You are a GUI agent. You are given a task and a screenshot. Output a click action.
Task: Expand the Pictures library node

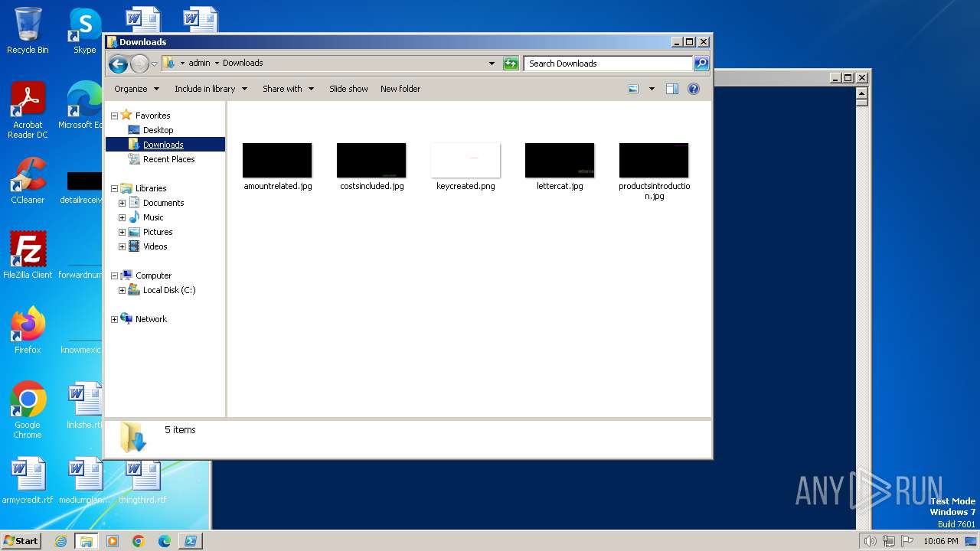tap(122, 232)
